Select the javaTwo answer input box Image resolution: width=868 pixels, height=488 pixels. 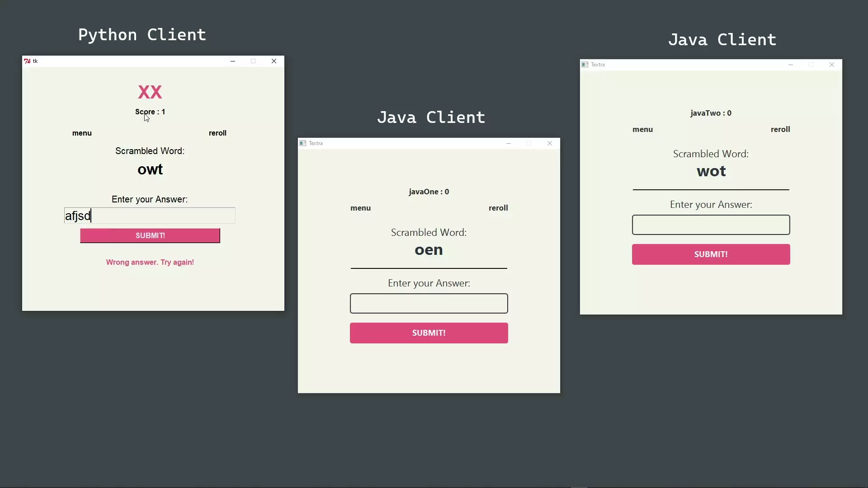pos(711,225)
